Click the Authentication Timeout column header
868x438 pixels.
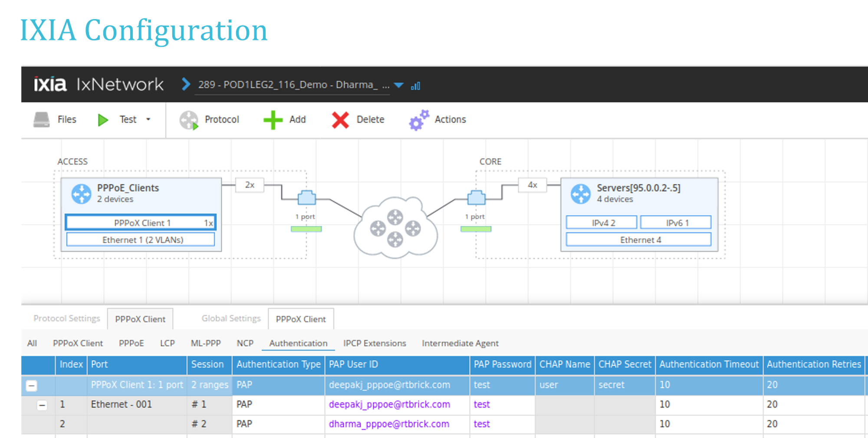(x=709, y=365)
